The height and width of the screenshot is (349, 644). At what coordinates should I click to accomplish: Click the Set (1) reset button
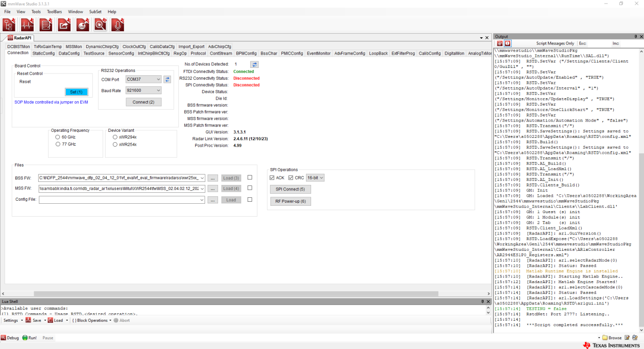[76, 92]
